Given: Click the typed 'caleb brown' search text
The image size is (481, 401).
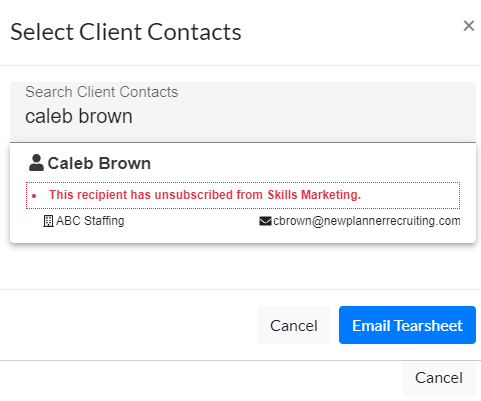Looking at the screenshot, I should pos(79,116).
